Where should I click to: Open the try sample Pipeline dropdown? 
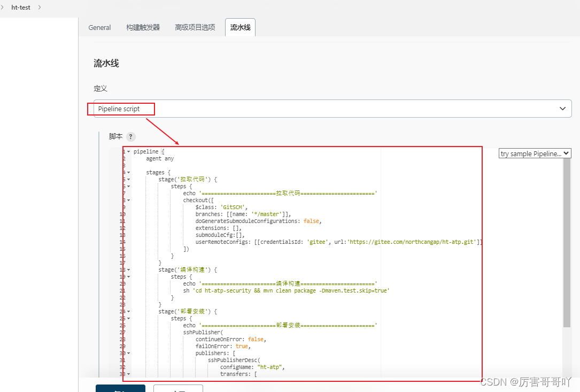point(535,153)
